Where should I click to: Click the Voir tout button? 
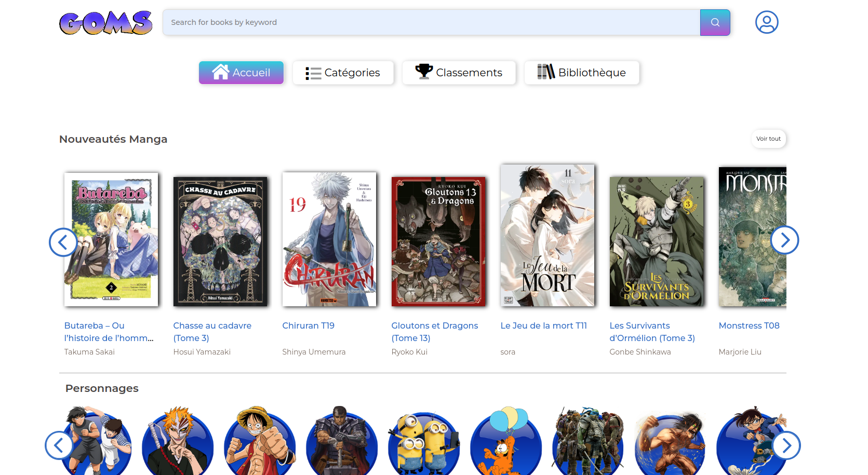point(768,139)
